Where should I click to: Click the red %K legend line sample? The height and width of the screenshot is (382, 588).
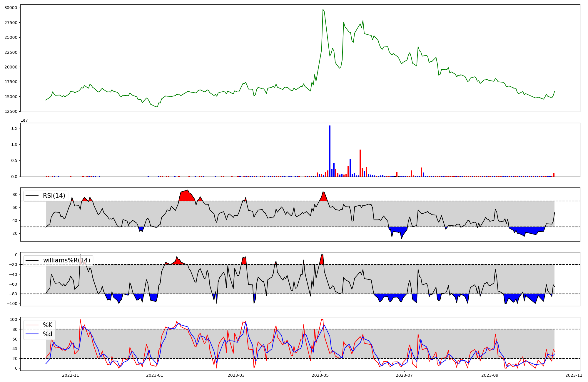[x=32, y=325]
